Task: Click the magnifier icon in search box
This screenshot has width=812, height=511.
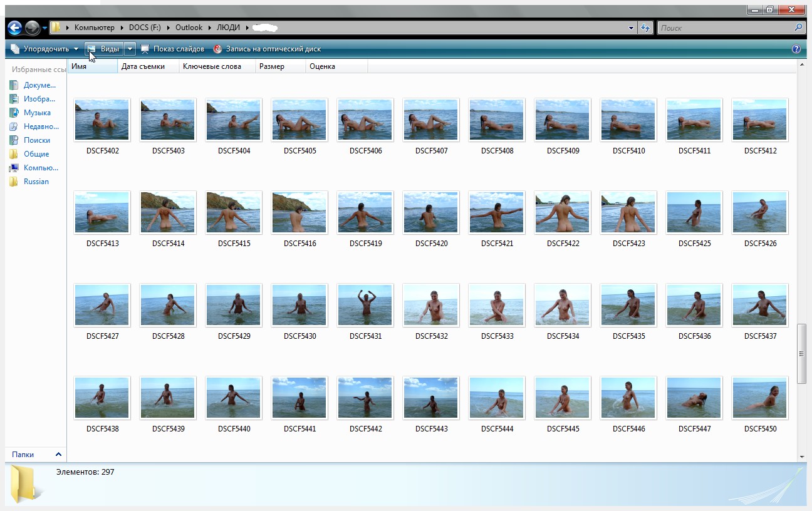Action: coord(798,28)
